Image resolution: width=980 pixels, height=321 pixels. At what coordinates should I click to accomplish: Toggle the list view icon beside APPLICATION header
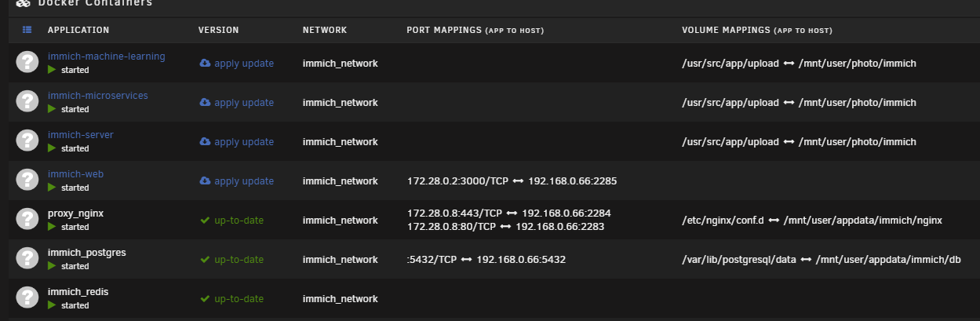[x=27, y=30]
